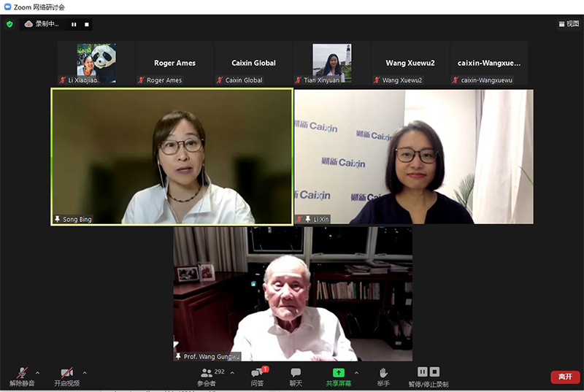Expand video options arrow beside 开启视频

(85, 372)
